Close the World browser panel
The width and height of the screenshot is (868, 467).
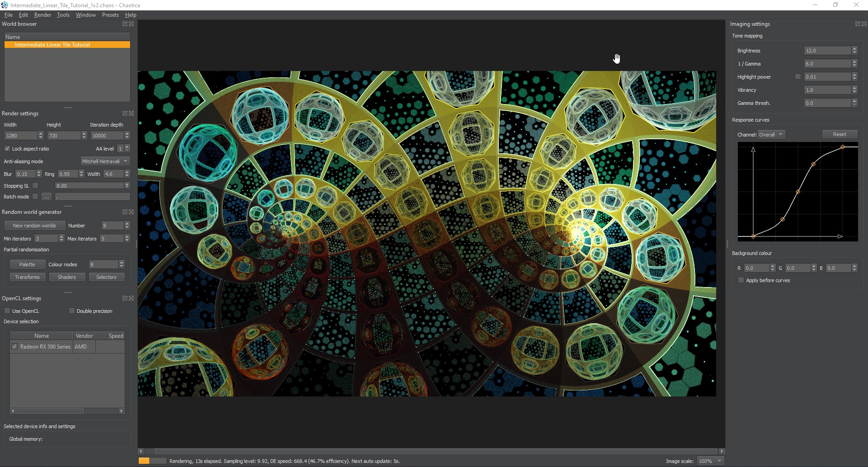[x=131, y=24]
